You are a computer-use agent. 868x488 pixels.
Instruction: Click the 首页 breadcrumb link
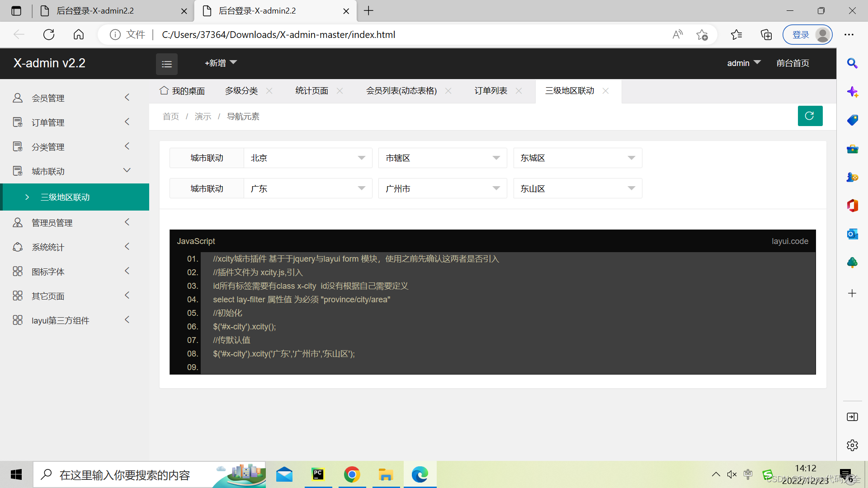click(171, 117)
